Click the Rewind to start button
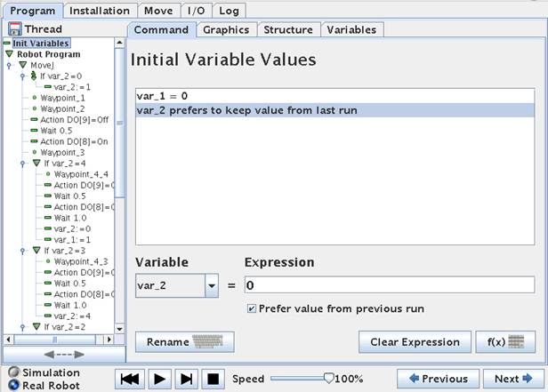548x392 pixels. pyautogui.click(x=130, y=379)
